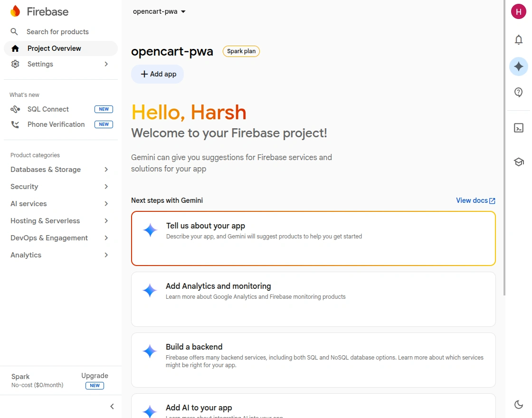The image size is (532, 418).
Task: Open Gemini sparkle assistant in right rail
Action: 518,66
